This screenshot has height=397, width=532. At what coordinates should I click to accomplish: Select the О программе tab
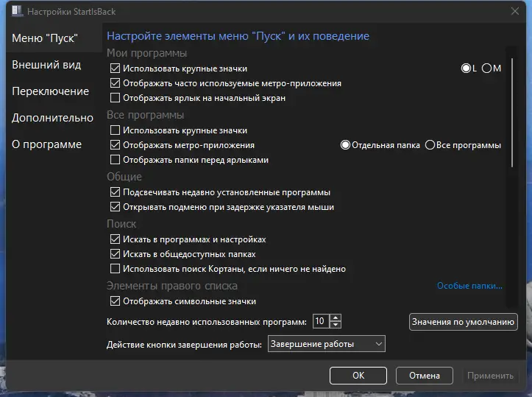[46, 144]
